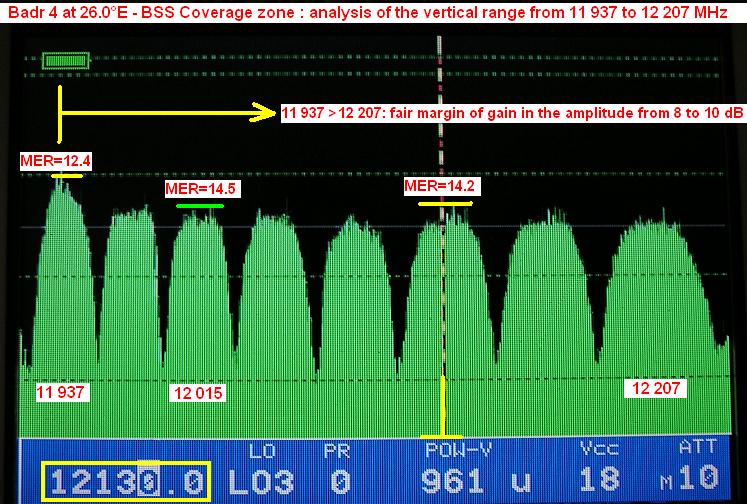Click the yellow horizontal arrow annotation

pos(170,112)
